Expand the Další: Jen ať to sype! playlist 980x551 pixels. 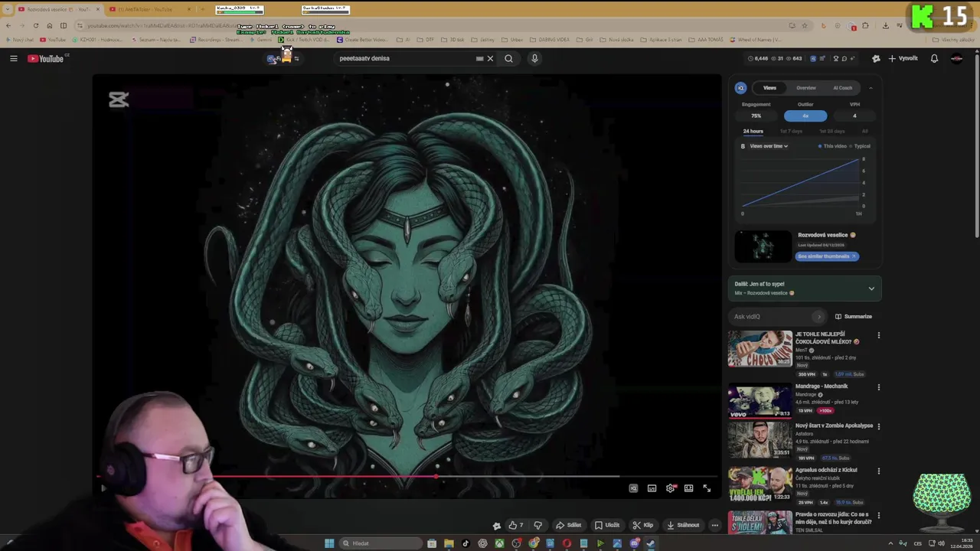(x=871, y=289)
